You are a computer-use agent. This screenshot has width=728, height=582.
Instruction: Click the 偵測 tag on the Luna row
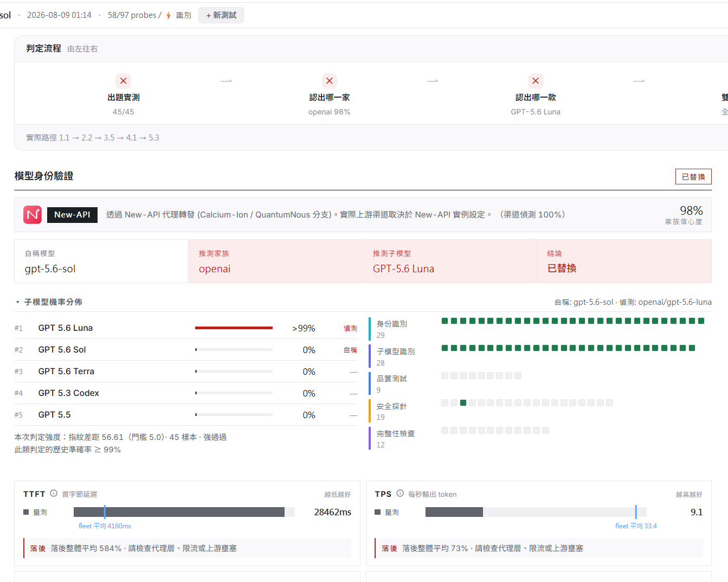pyautogui.click(x=350, y=328)
